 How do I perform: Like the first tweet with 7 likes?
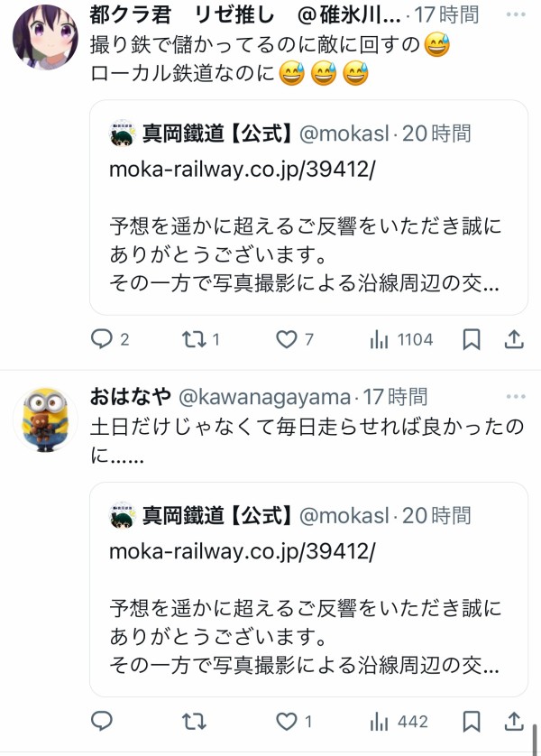pos(294,339)
